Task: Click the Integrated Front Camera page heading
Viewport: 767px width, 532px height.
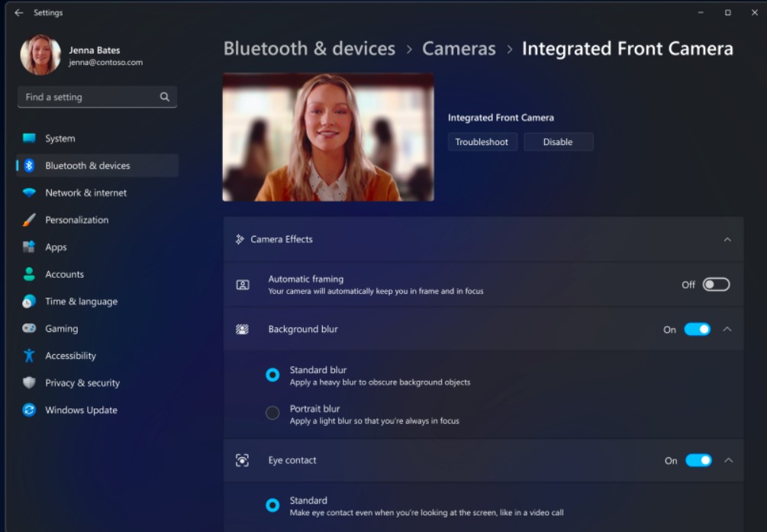Action: pyautogui.click(x=627, y=48)
